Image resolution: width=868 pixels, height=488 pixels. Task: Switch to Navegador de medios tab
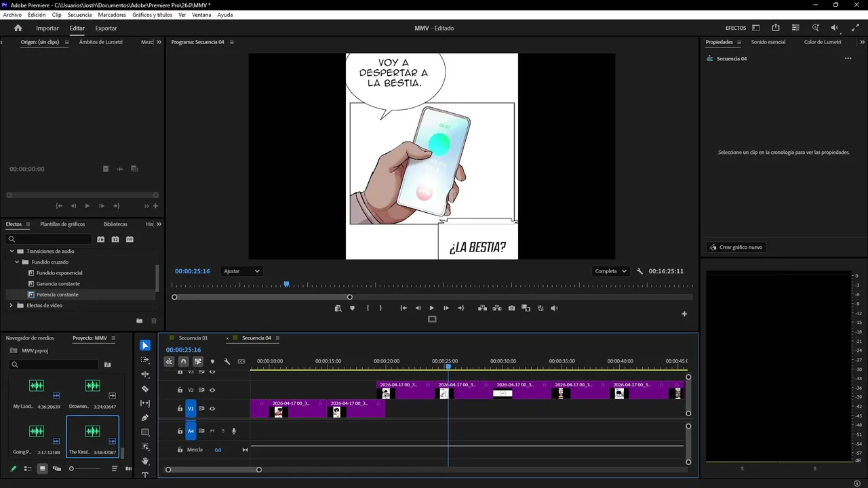pyautogui.click(x=30, y=338)
